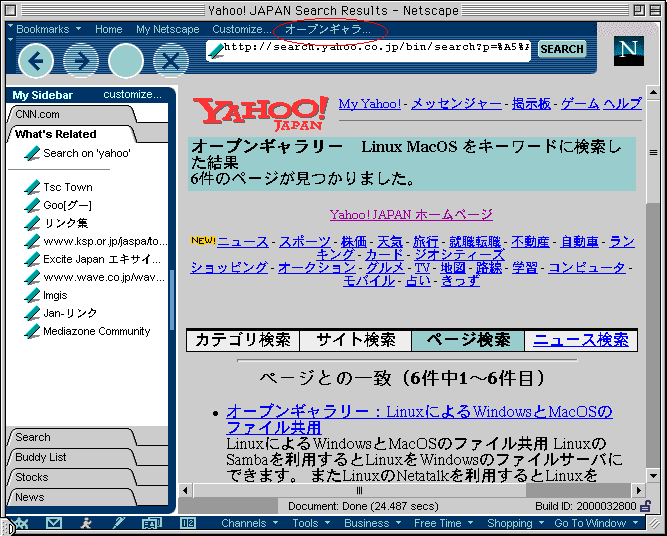The width and height of the screenshot is (667, 536).
Task: Click the SEARCH button
Action: pos(562,49)
